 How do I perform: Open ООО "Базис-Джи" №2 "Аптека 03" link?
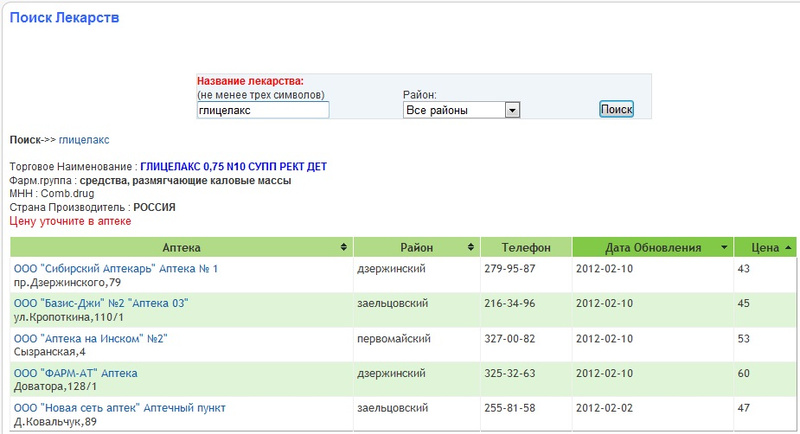(101, 303)
